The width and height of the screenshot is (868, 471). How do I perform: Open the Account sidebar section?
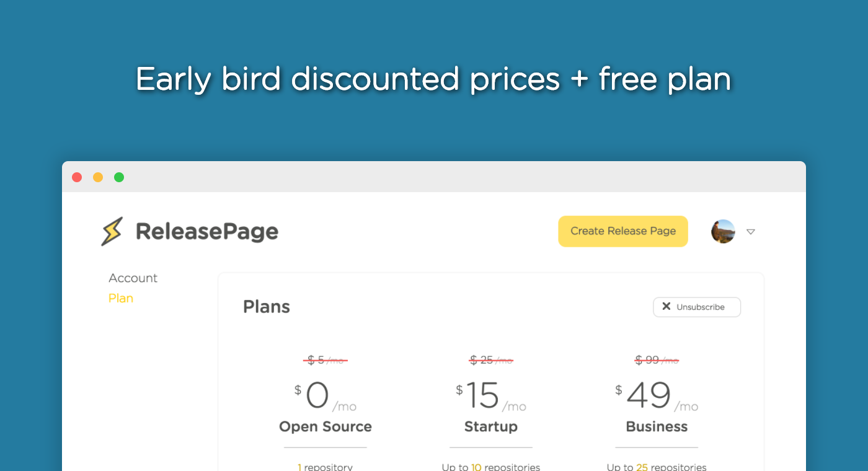[x=133, y=278]
